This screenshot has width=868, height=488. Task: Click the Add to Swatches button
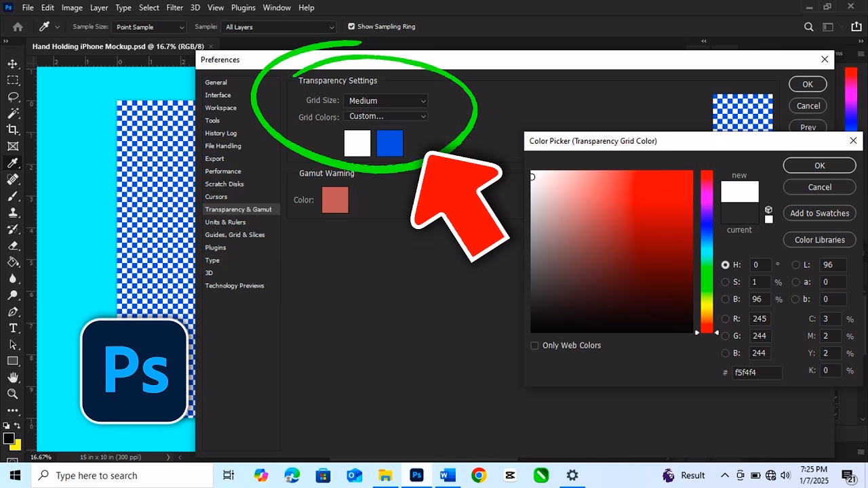[x=819, y=213]
